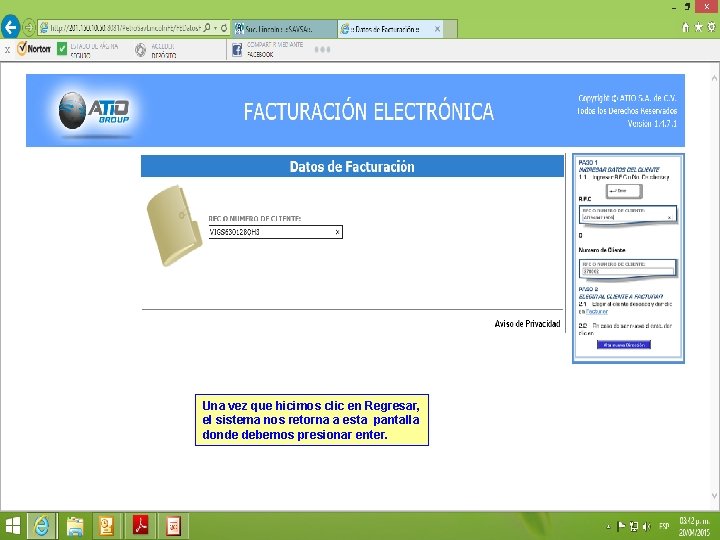
Task: Click the ATIO Group logo
Action: tap(94, 112)
